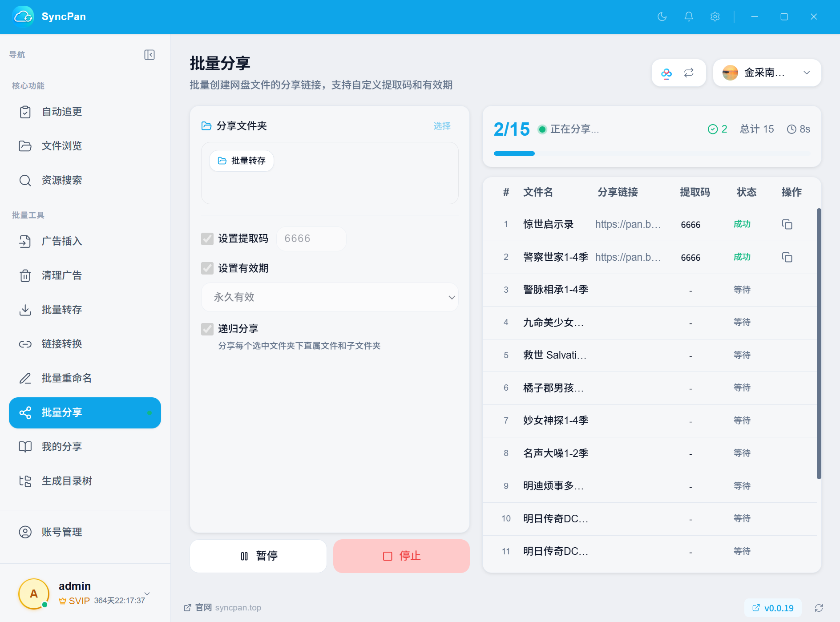Navigate to 链接转换
Screen dimensions: 840x622
tap(85, 344)
